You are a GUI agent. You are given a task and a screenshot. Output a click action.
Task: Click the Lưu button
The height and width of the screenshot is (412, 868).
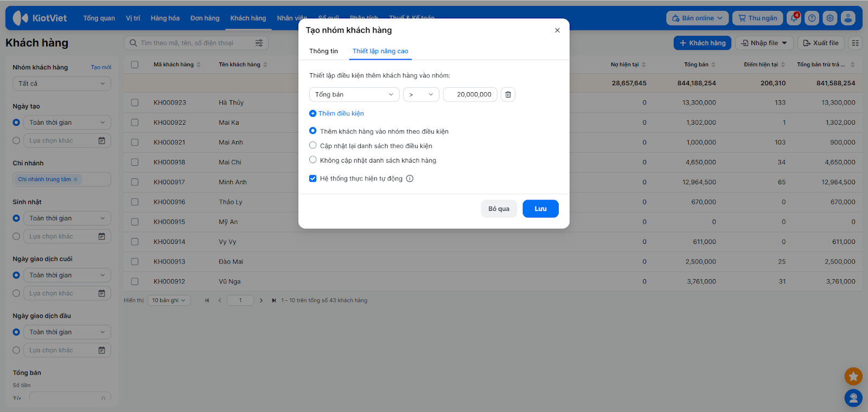click(540, 209)
